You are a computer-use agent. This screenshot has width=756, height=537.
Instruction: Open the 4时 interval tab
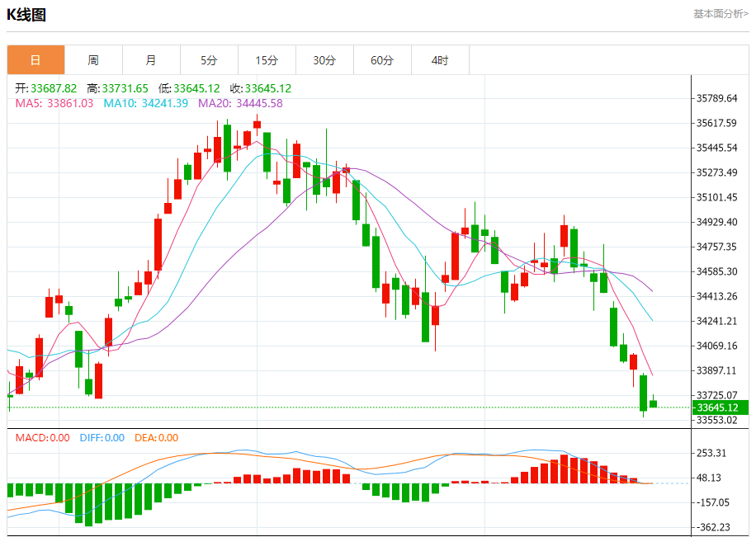pyautogui.click(x=440, y=60)
